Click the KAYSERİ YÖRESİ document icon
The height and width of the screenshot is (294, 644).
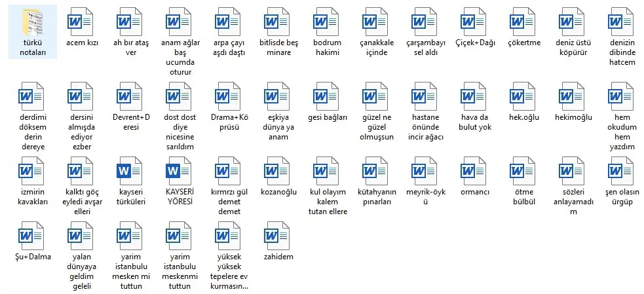pos(180,170)
